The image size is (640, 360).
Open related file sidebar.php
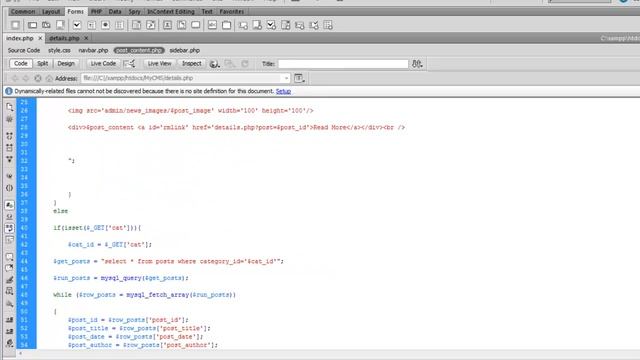tap(184, 50)
